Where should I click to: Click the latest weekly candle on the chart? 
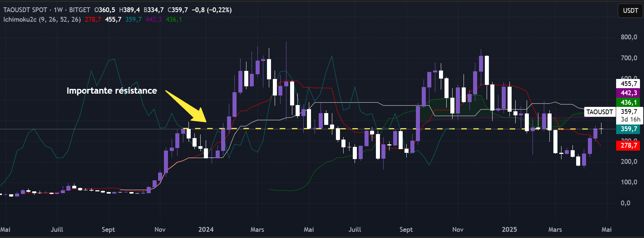pyautogui.click(x=601, y=129)
